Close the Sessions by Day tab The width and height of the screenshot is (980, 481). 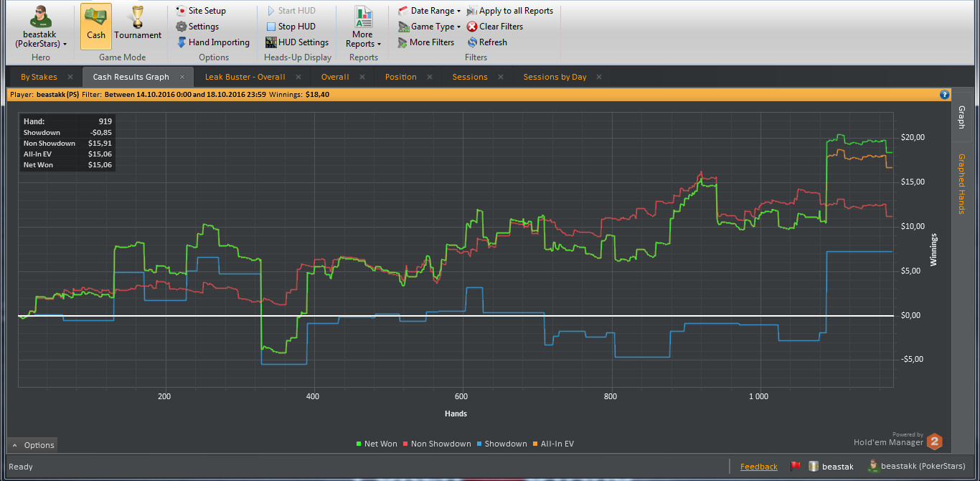(x=599, y=77)
